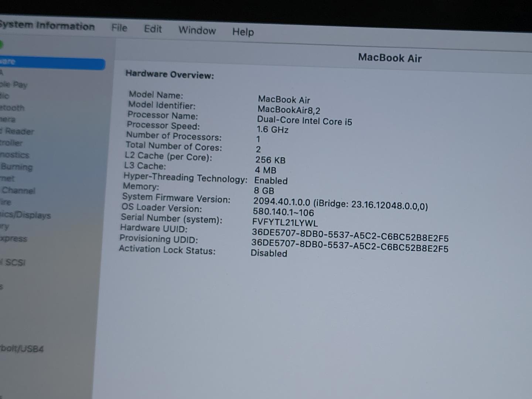The width and height of the screenshot is (532, 399).
Task: Click the Hardware UUID row's value
Action: click(350, 235)
